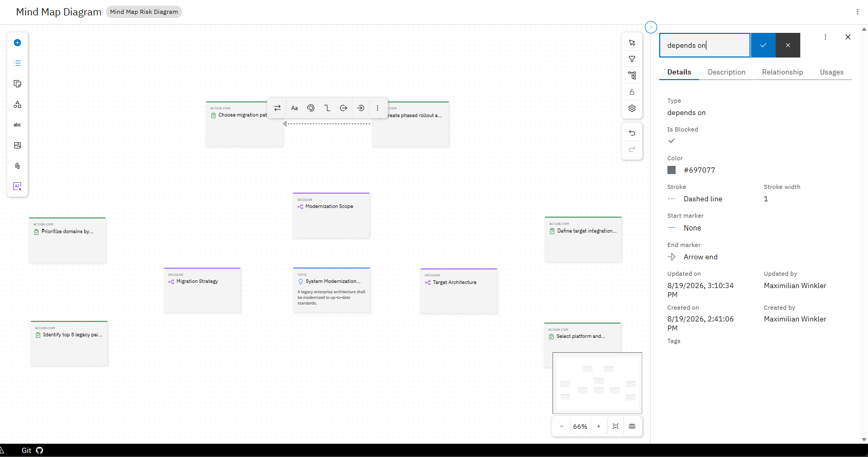868x457 pixels.
Task: Open diagram settings gear
Action: pos(632,108)
